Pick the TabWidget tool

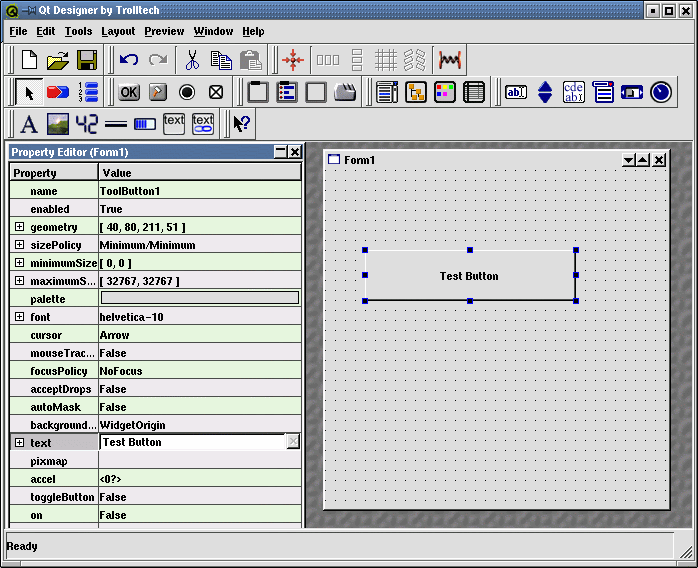pyautogui.click(x=345, y=93)
